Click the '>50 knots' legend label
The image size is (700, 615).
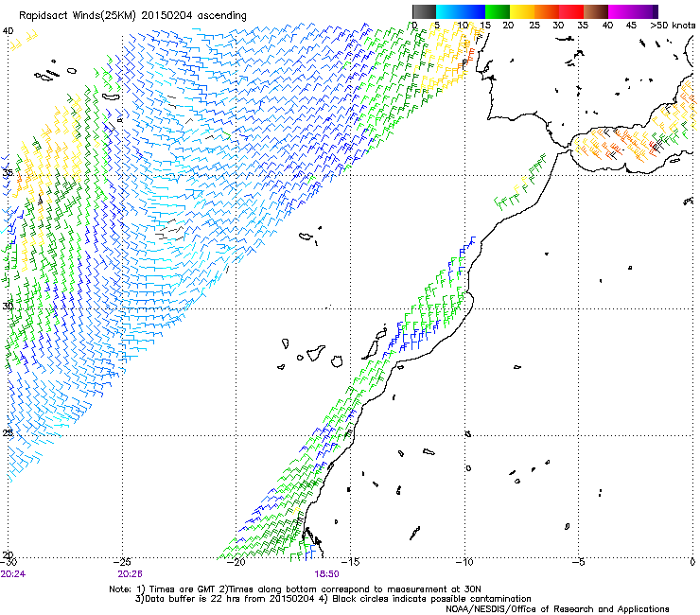tap(673, 26)
